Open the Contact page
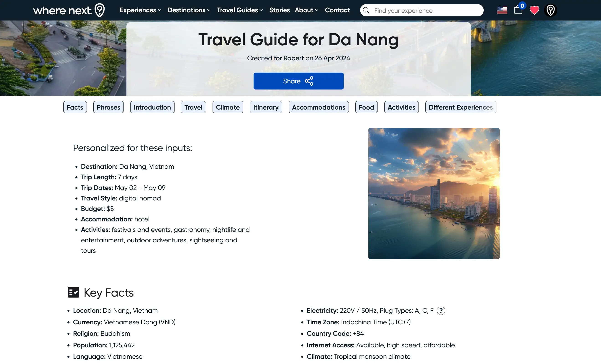The width and height of the screenshot is (601, 364). [337, 10]
